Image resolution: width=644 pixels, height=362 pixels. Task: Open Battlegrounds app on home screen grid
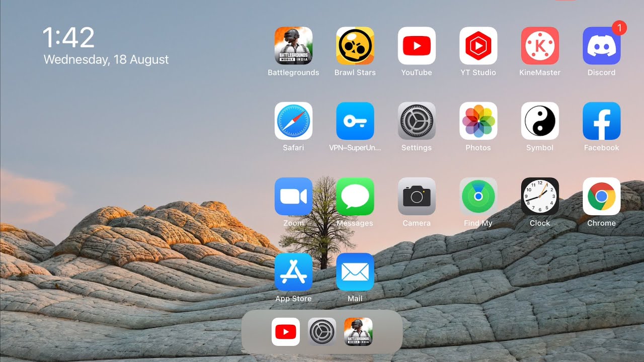[293, 46]
